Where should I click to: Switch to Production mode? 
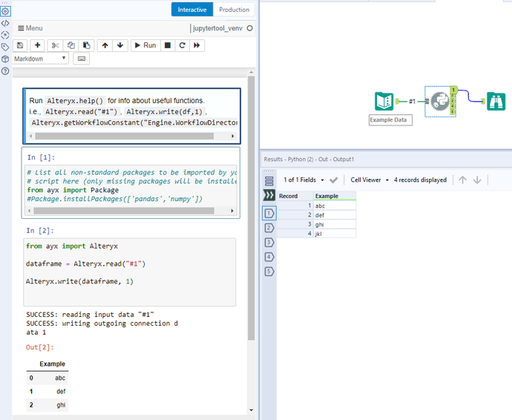[234, 10]
